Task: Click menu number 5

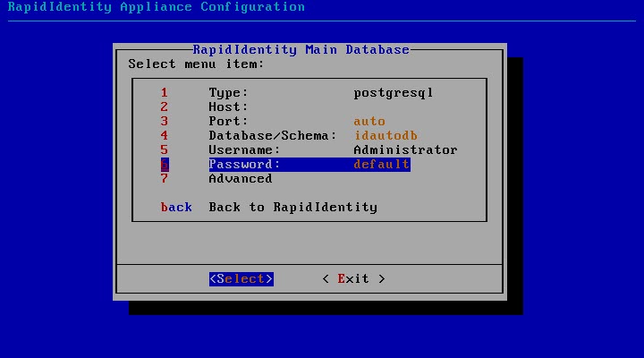Action: tap(165, 150)
